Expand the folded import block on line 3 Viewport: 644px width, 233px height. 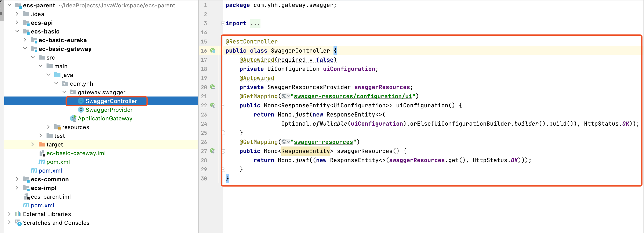click(x=223, y=23)
